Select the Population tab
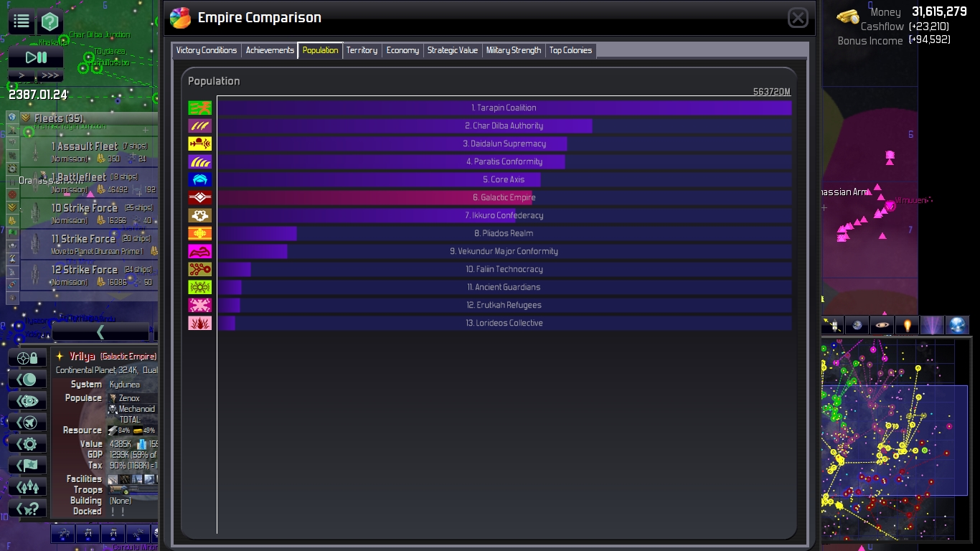Image resolution: width=980 pixels, height=551 pixels. pos(320,50)
